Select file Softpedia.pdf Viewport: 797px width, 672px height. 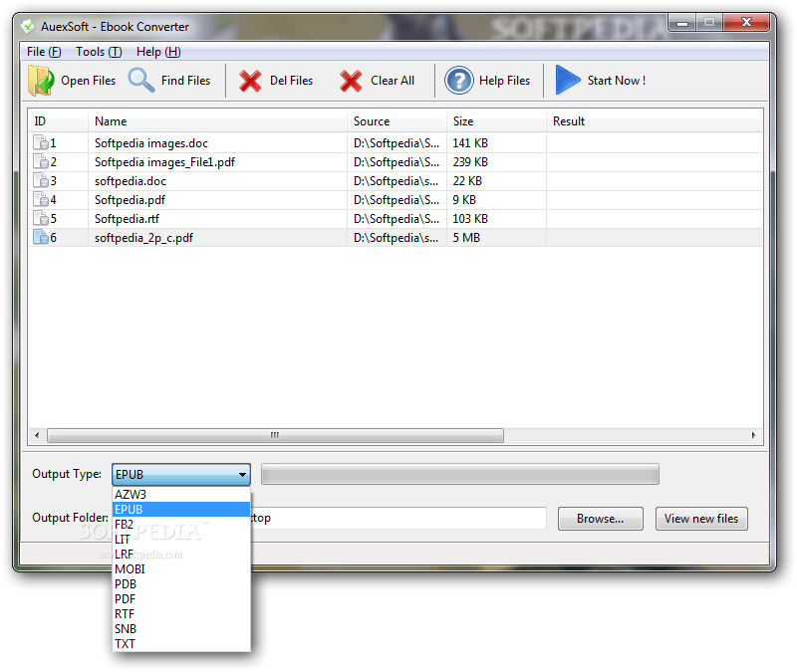(130, 200)
